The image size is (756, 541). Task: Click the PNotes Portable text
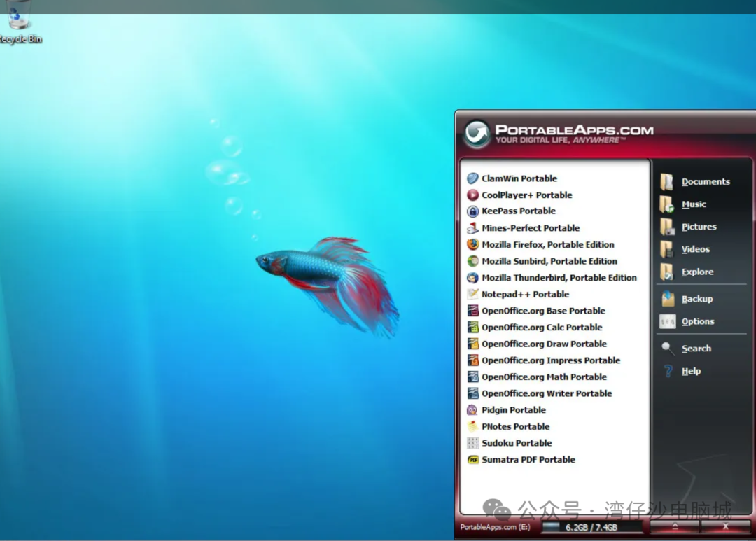pyautogui.click(x=516, y=426)
